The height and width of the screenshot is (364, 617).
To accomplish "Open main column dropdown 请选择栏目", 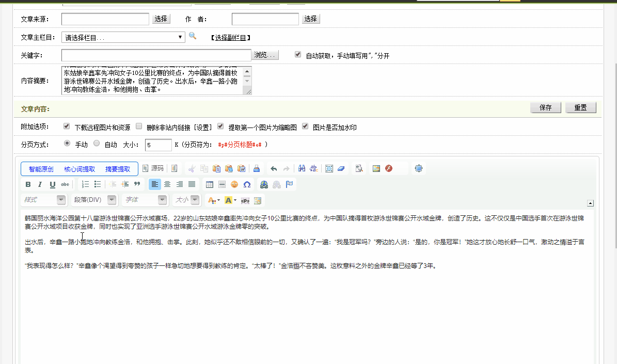I will click(x=123, y=37).
